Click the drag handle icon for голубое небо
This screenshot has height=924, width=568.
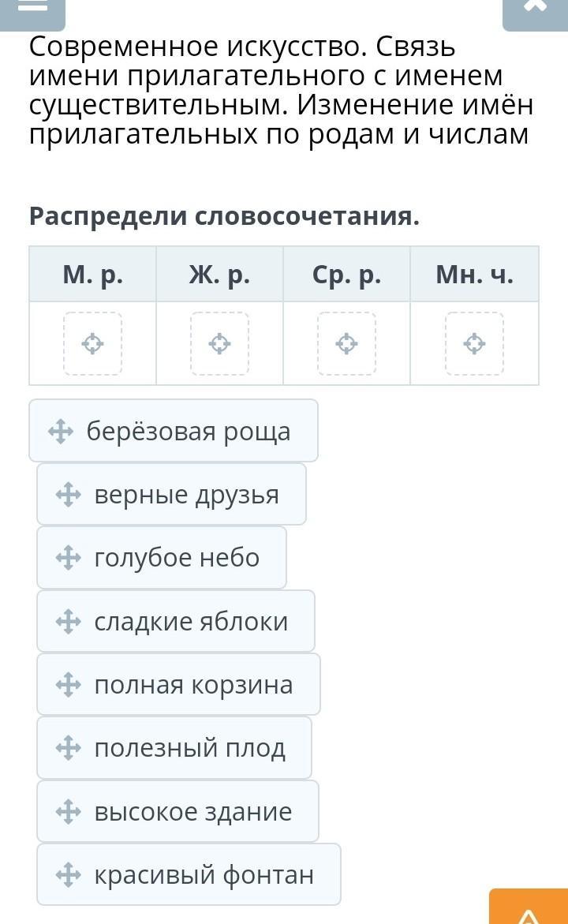pos(69,558)
